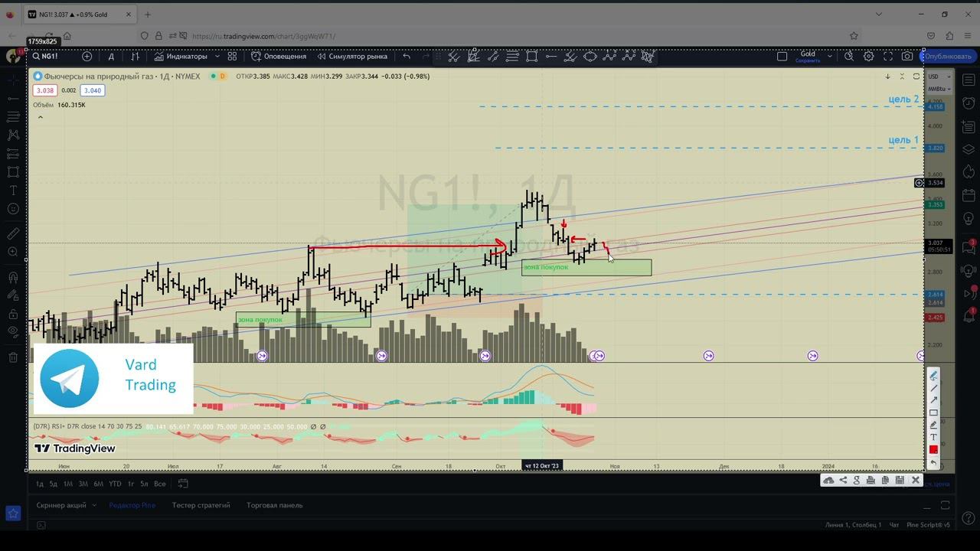This screenshot has width=980, height=551.
Task: Open the Тестер стратегий tab
Action: point(201,505)
